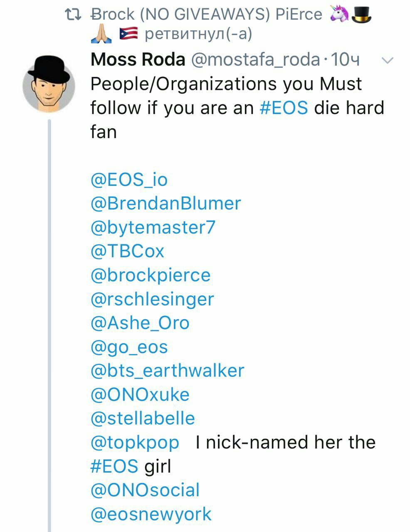This screenshot has width=410, height=532.
Task: Open the @go_eos mention
Action: (129, 347)
